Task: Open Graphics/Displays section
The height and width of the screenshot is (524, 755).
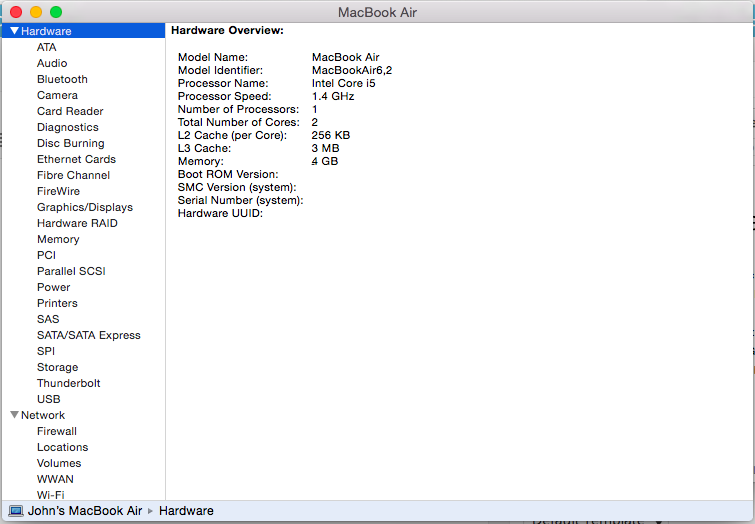Action: point(85,207)
